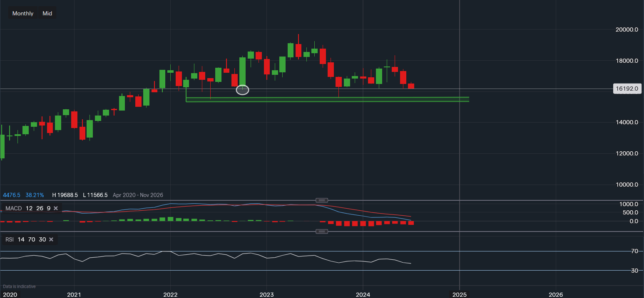Click the resize handle between MACD and RSI panes
This screenshot has width=644, height=298.
[x=322, y=231]
